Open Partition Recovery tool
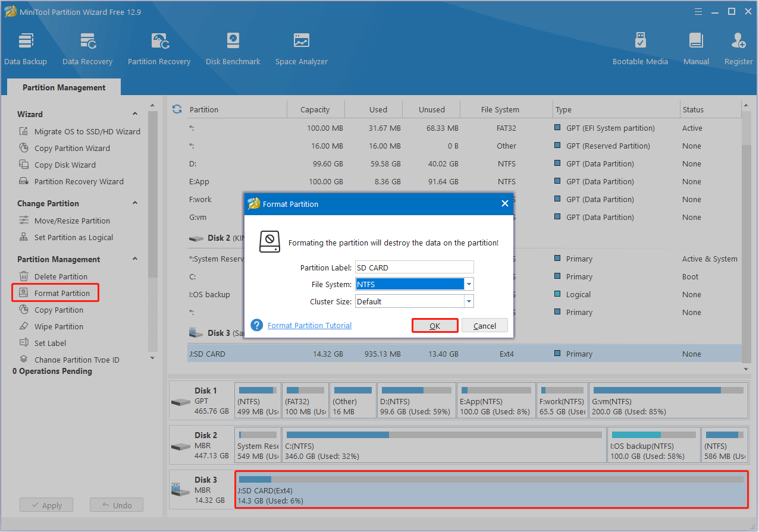 point(159,49)
